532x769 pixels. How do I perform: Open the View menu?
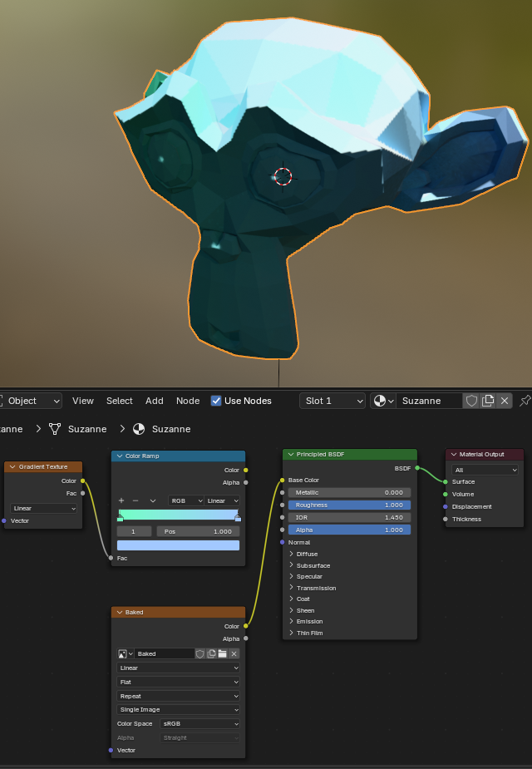(83, 401)
